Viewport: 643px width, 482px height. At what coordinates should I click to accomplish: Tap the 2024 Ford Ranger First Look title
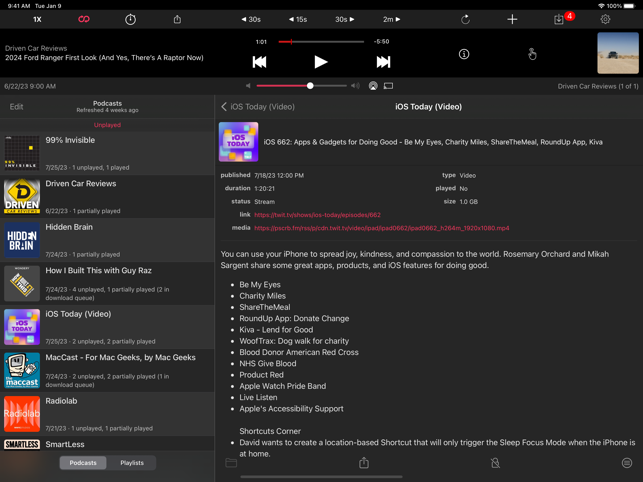tap(104, 58)
